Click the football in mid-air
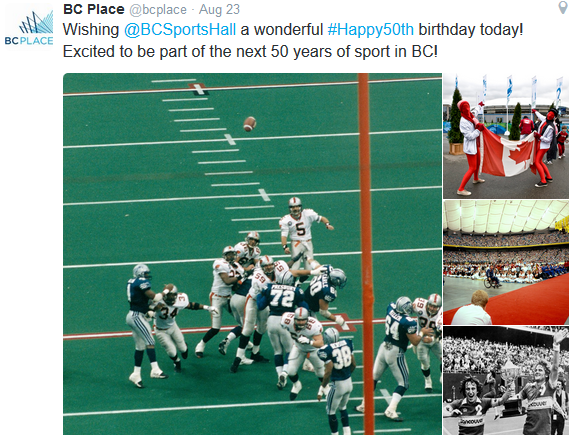Viewport: 569px width, 435px height. 250,124
